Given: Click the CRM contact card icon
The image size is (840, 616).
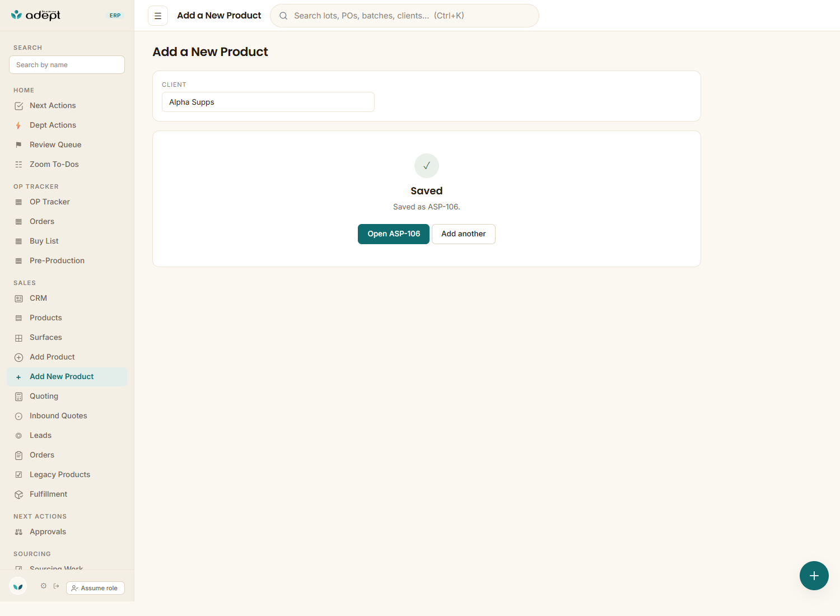Looking at the screenshot, I should pyautogui.click(x=18, y=298).
